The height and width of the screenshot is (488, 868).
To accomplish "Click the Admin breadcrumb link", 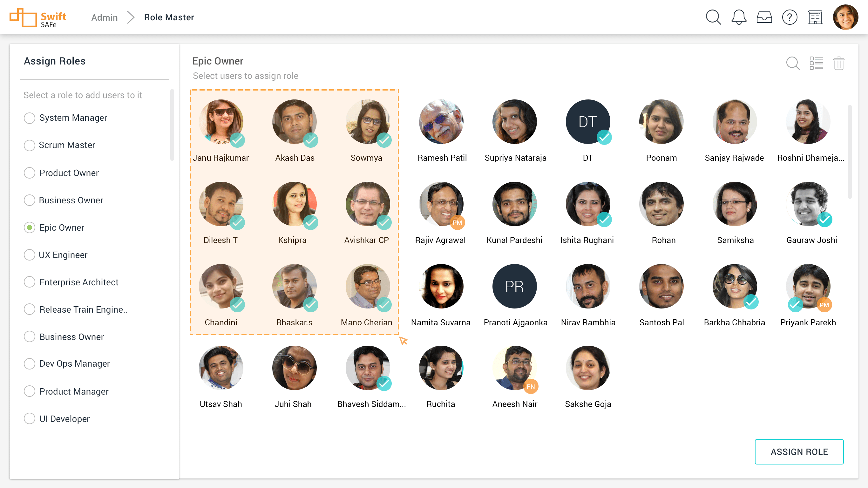I will (105, 17).
